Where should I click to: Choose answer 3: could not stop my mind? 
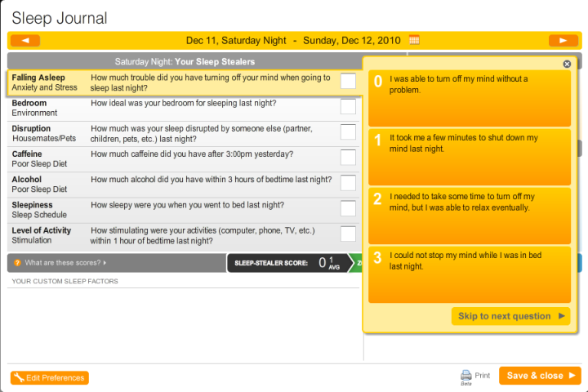470,274
